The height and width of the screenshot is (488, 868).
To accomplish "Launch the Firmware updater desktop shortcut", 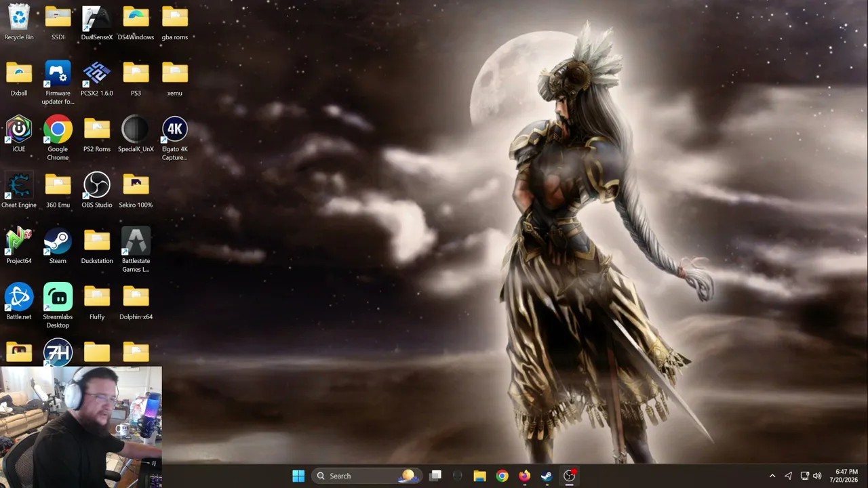I will click(58, 83).
